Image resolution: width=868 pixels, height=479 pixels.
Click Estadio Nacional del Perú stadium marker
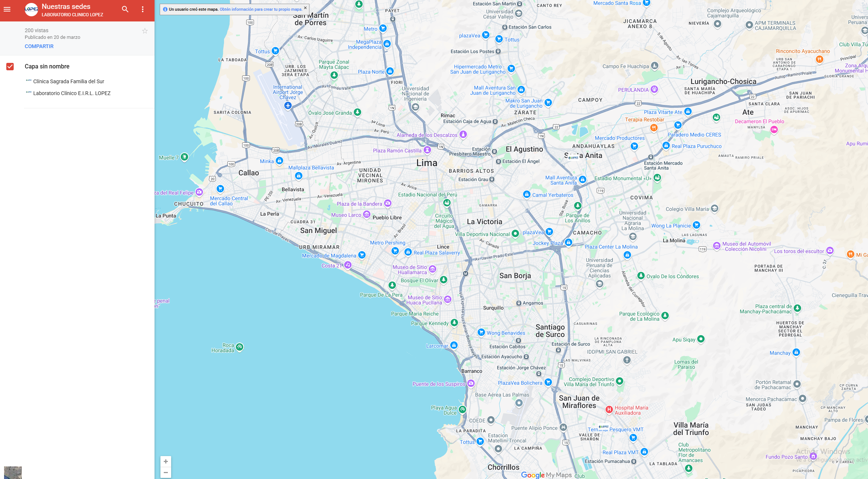(x=447, y=203)
